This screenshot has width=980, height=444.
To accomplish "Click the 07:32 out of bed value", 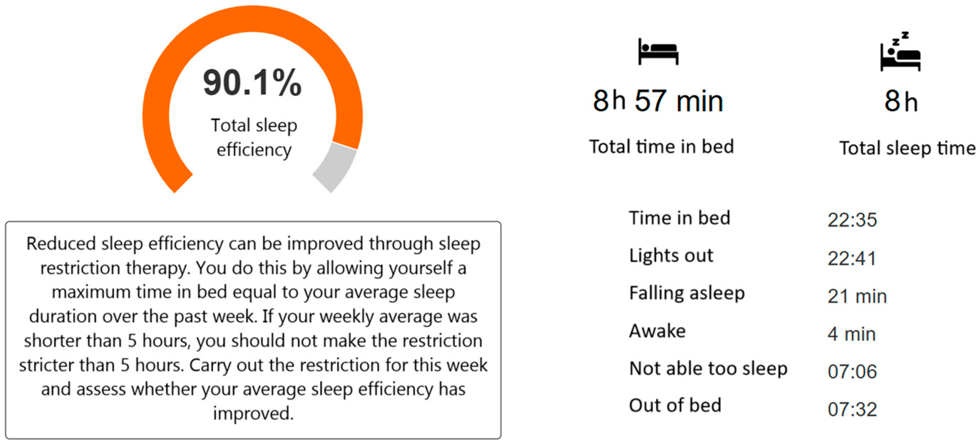I will 852,409.
